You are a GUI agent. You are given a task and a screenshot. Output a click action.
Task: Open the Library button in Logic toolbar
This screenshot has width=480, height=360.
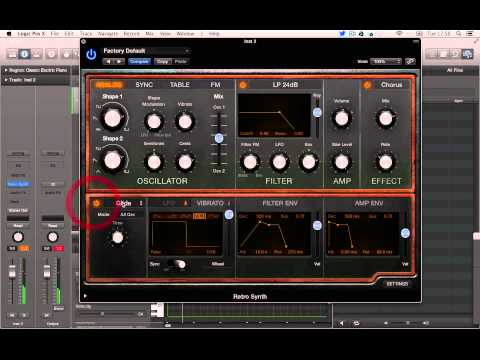click(x=12, y=54)
